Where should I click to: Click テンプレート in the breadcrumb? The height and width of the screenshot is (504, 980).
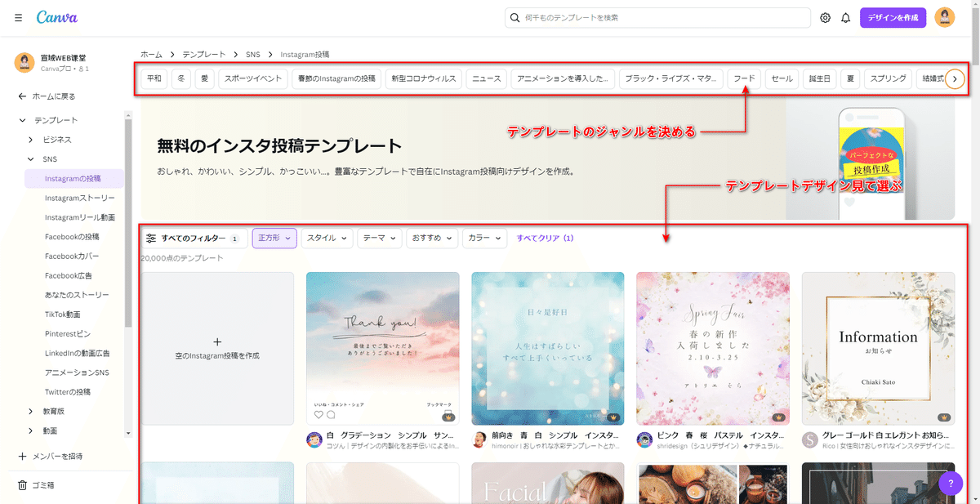[203, 54]
